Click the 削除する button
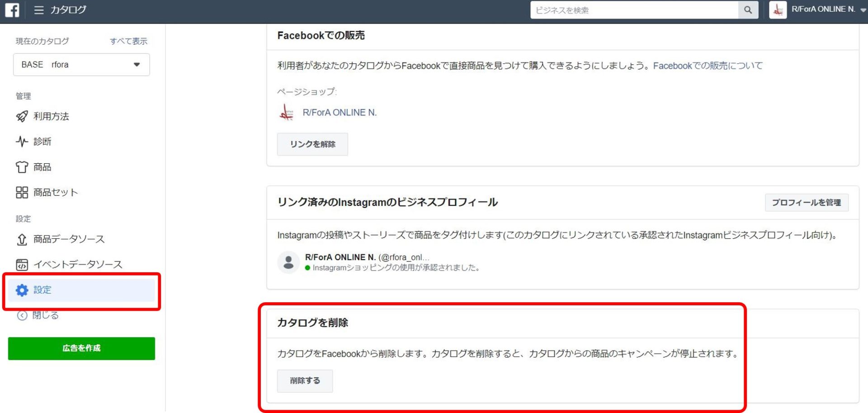The width and height of the screenshot is (868, 413). 305,381
